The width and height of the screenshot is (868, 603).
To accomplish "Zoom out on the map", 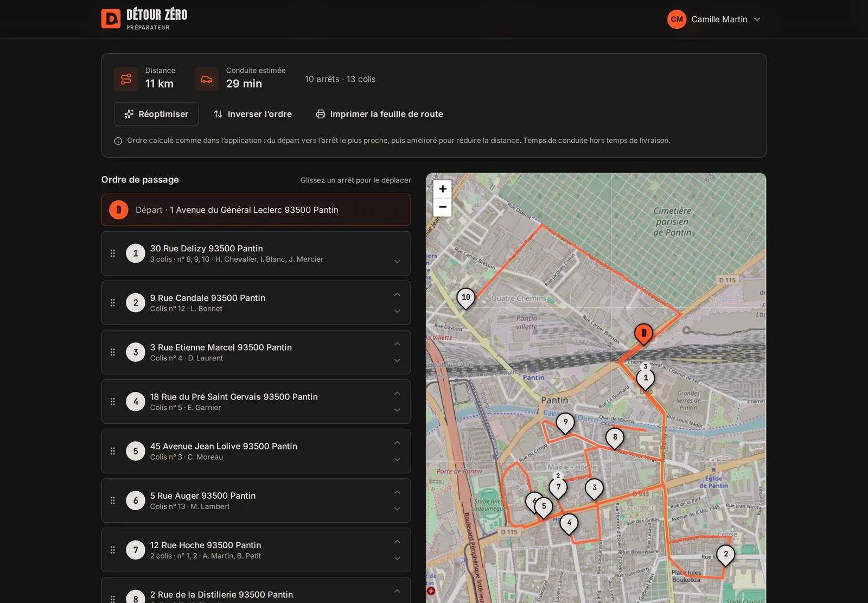I will click(443, 207).
